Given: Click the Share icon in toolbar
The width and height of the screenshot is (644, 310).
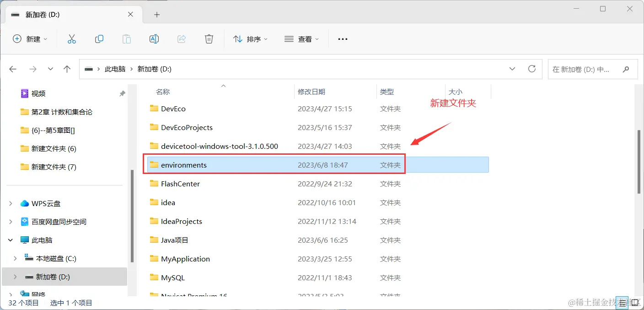Looking at the screenshot, I should 182,39.
